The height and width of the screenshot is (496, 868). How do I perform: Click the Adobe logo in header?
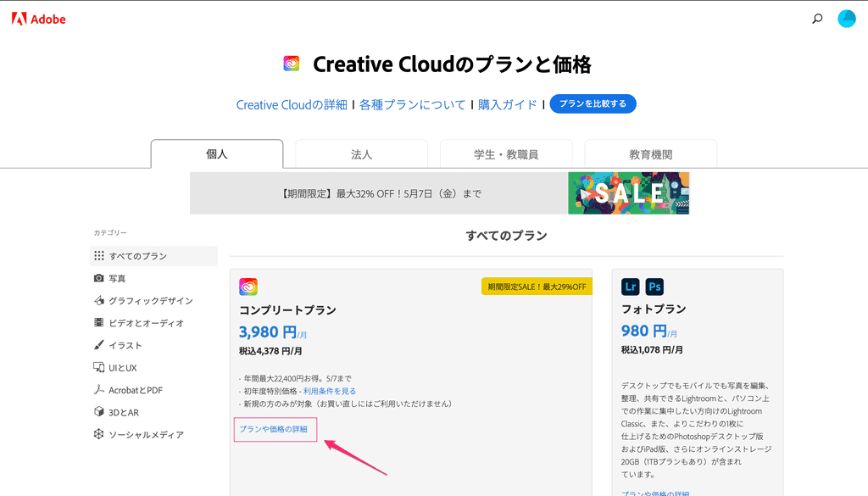point(38,19)
